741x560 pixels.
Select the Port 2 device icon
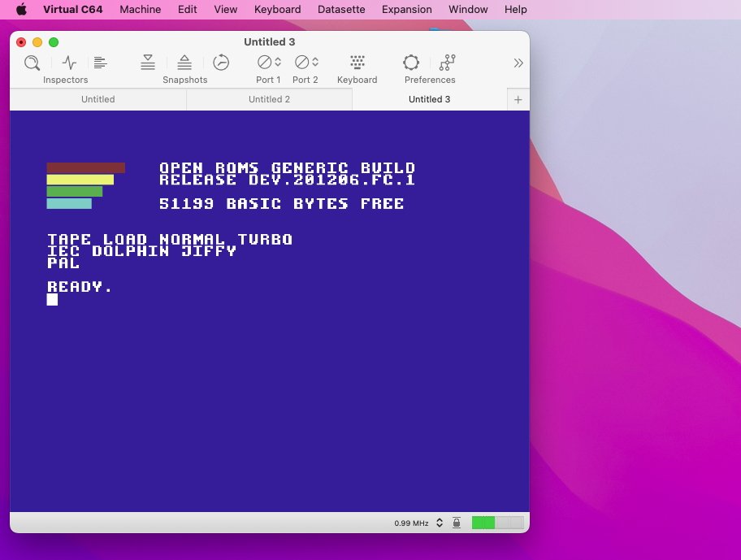[301, 62]
